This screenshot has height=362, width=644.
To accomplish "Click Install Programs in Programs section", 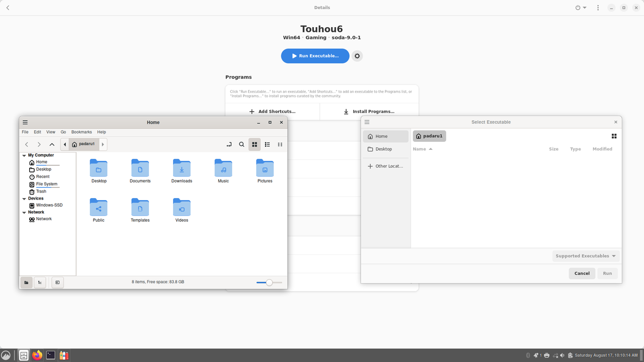I will coord(369,112).
